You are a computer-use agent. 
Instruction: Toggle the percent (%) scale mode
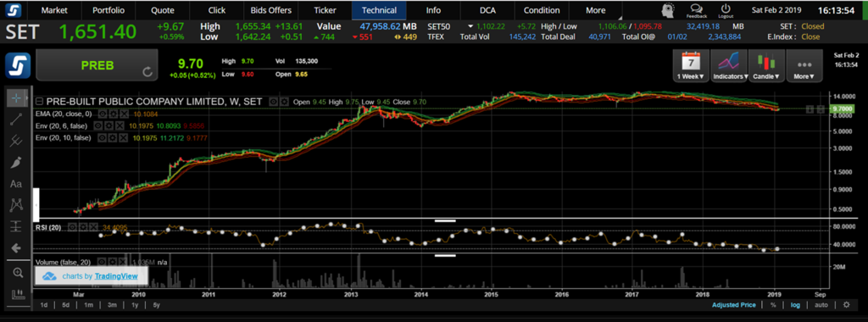773,305
